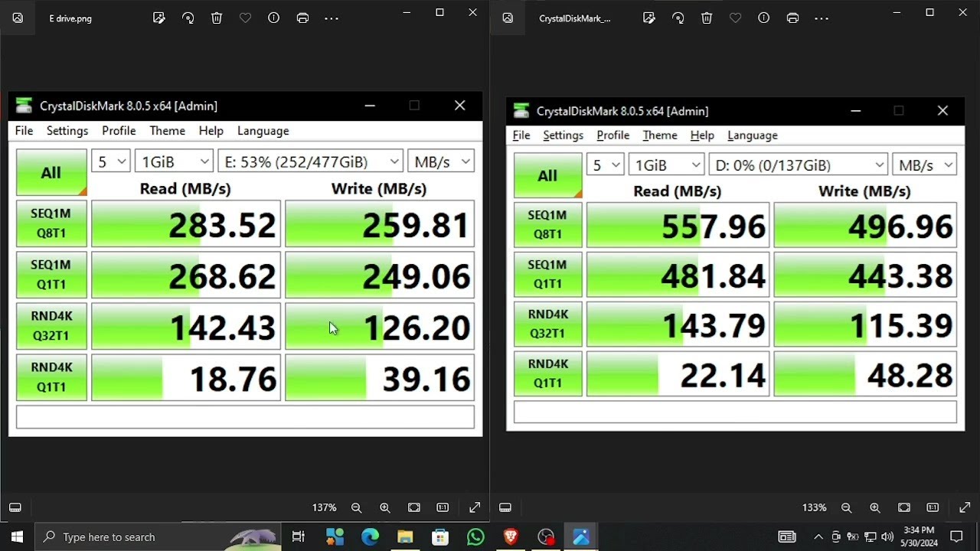The image size is (980, 551).
Task: Click the 18.76 read result cell
Action: [x=186, y=377]
